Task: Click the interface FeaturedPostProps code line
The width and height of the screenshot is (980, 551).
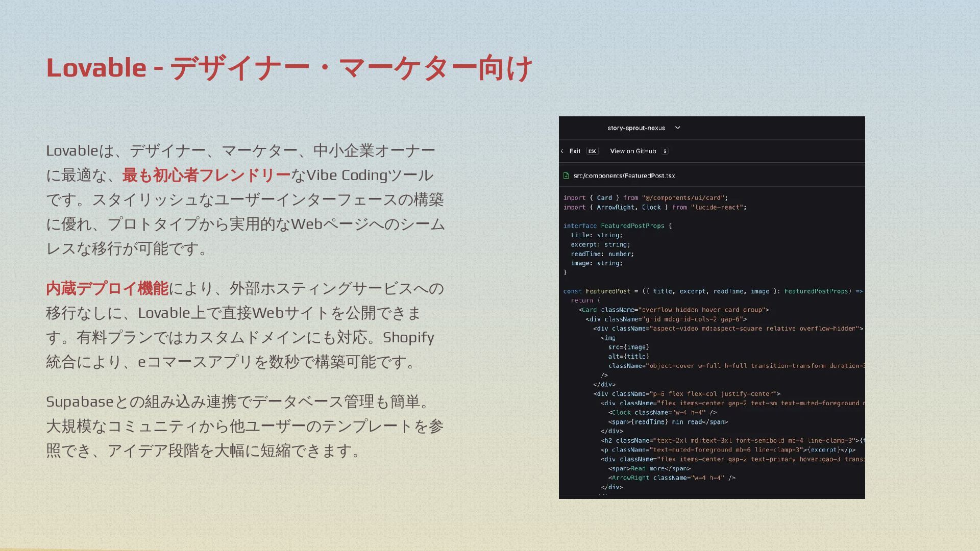Action: pos(617,226)
